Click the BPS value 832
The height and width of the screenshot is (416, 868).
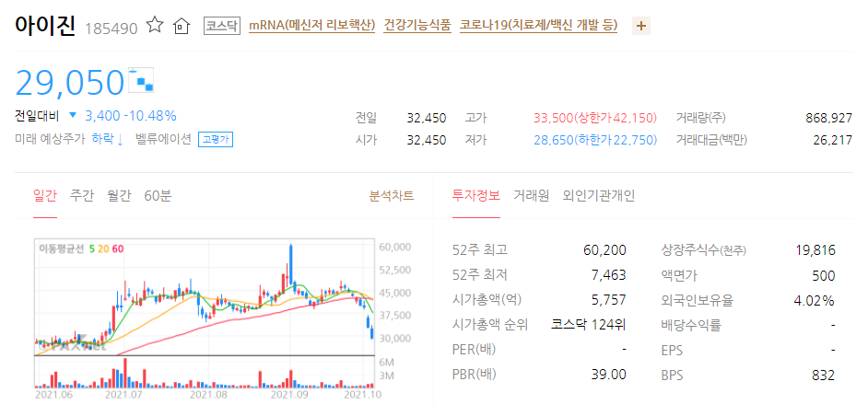(824, 376)
